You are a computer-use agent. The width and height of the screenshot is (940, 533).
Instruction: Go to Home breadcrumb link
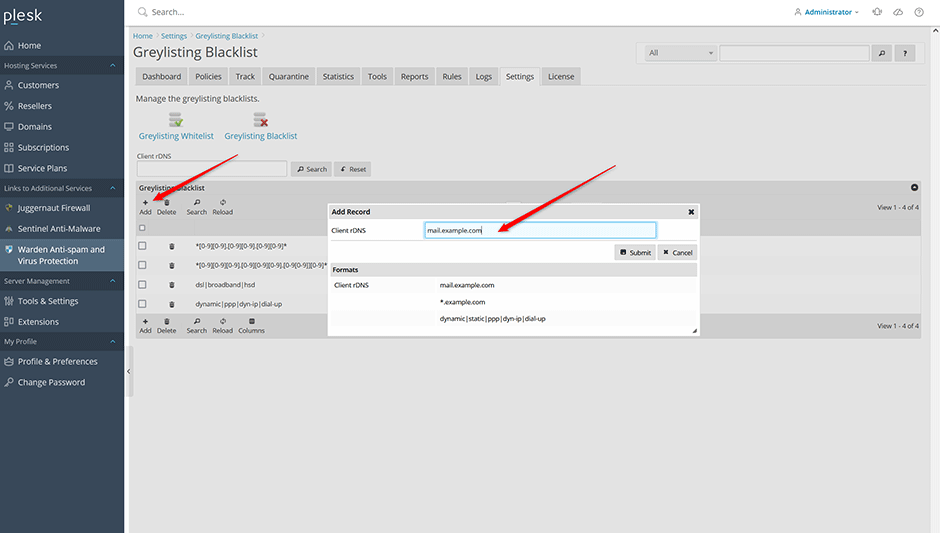pyautogui.click(x=143, y=36)
